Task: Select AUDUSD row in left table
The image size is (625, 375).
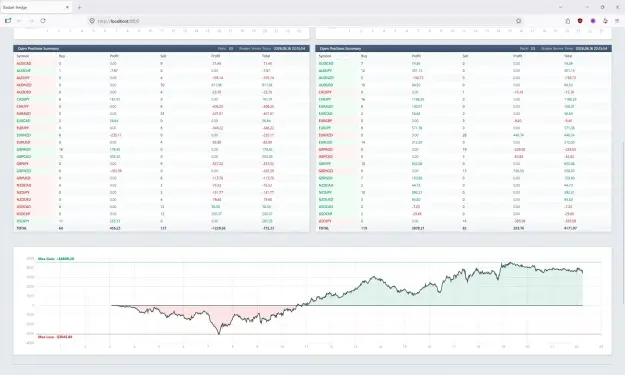Action: (161, 92)
